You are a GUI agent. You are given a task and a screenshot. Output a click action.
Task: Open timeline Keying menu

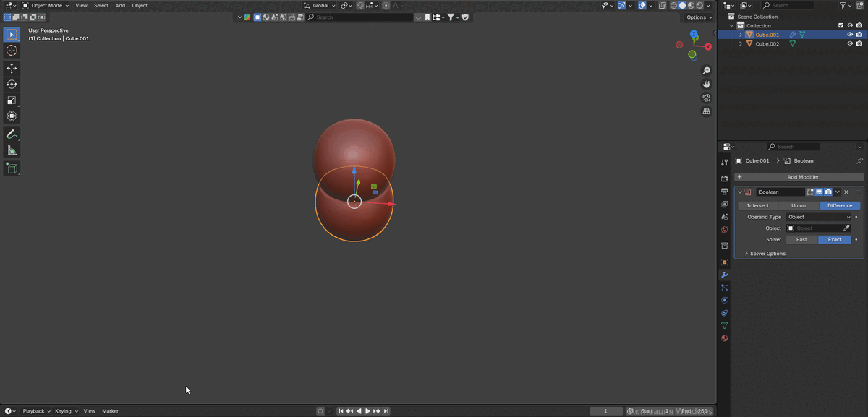(66, 411)
